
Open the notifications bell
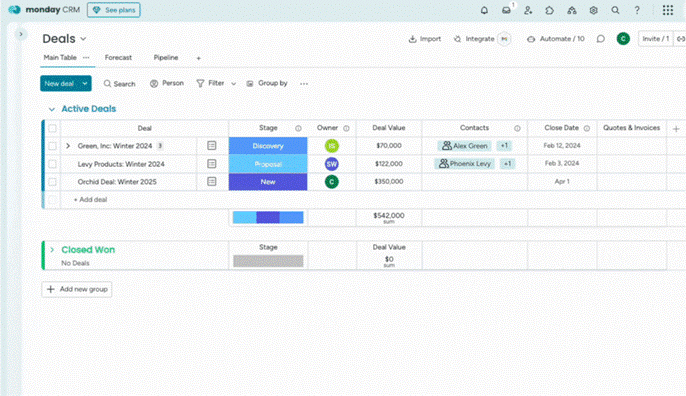coord(484,10)
